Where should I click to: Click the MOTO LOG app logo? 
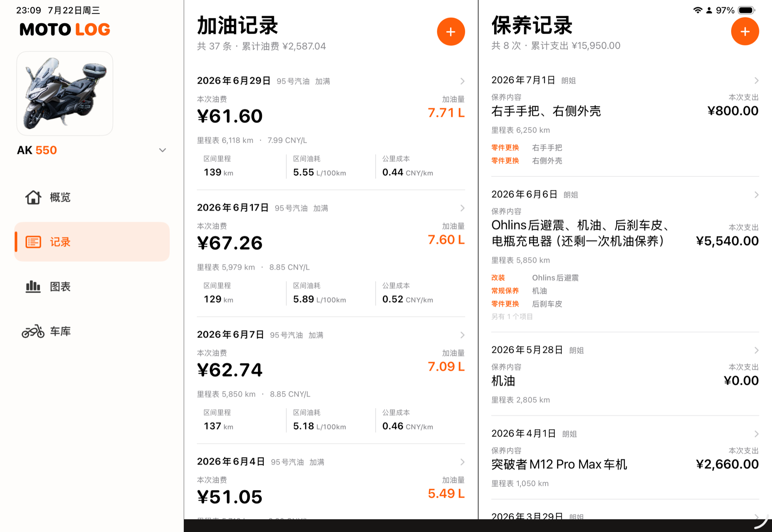click(65, 30)
